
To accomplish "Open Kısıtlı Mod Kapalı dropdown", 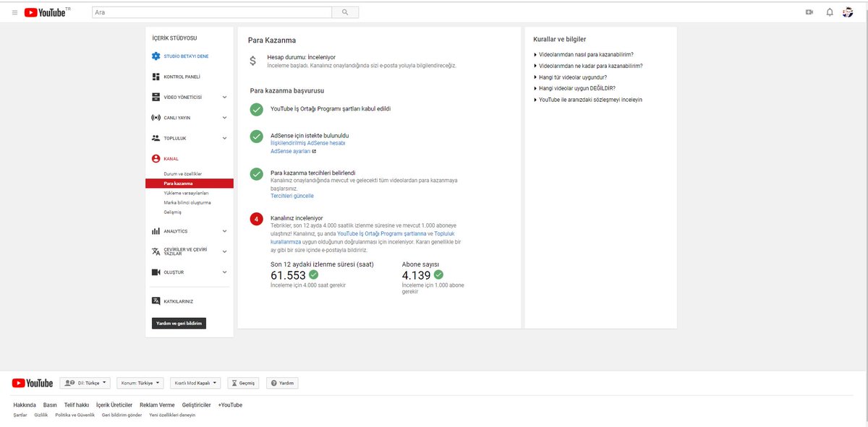I will tap(197, 383).
